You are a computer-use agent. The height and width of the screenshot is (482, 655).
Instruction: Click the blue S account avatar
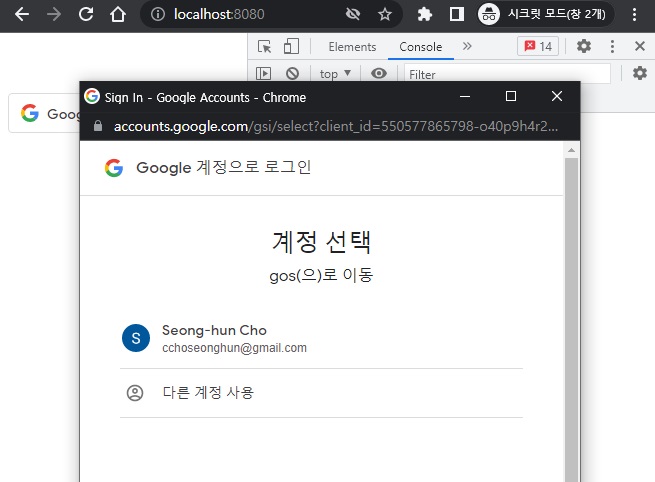pos(136,338)
